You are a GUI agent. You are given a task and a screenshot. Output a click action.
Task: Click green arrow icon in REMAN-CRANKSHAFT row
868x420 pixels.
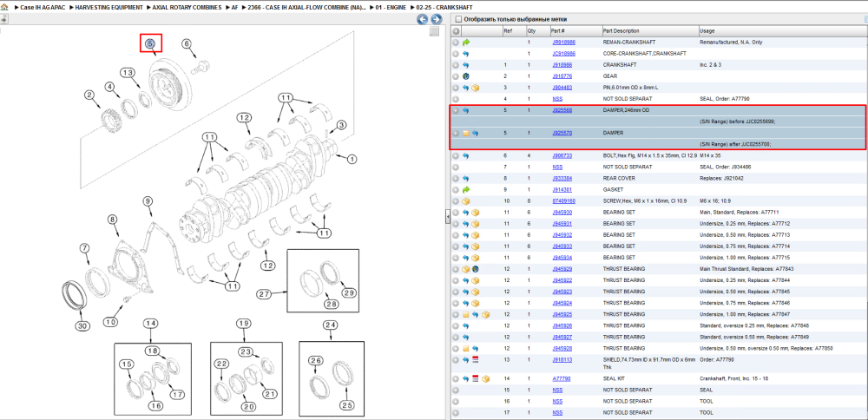pyautogui.click(x=465, y=42)
